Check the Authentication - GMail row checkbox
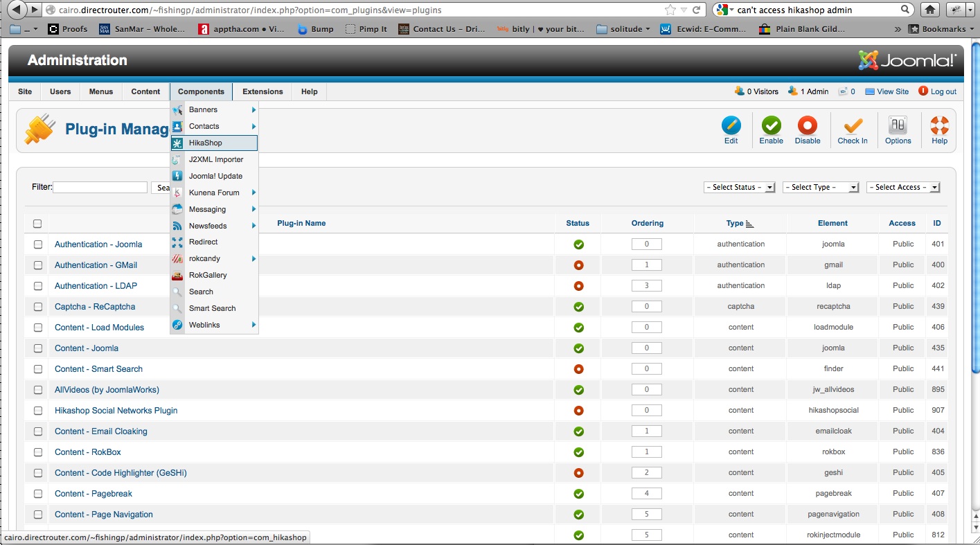This screenshot has width=980, height=545. 38,265
